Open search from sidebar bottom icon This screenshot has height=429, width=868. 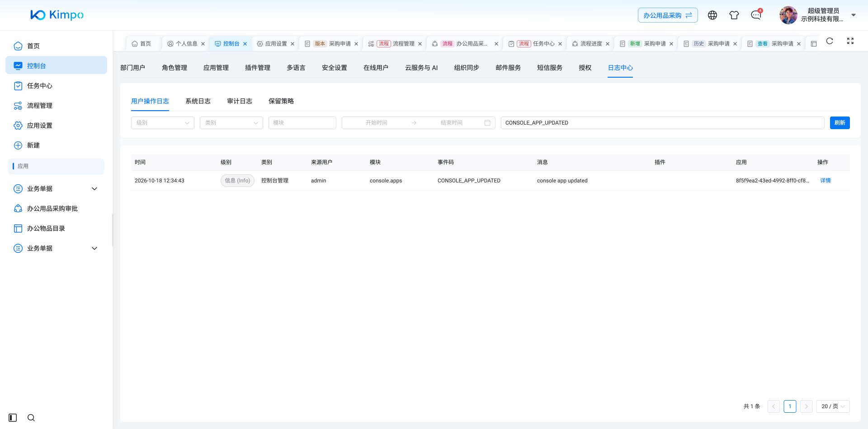pos(31,418)
